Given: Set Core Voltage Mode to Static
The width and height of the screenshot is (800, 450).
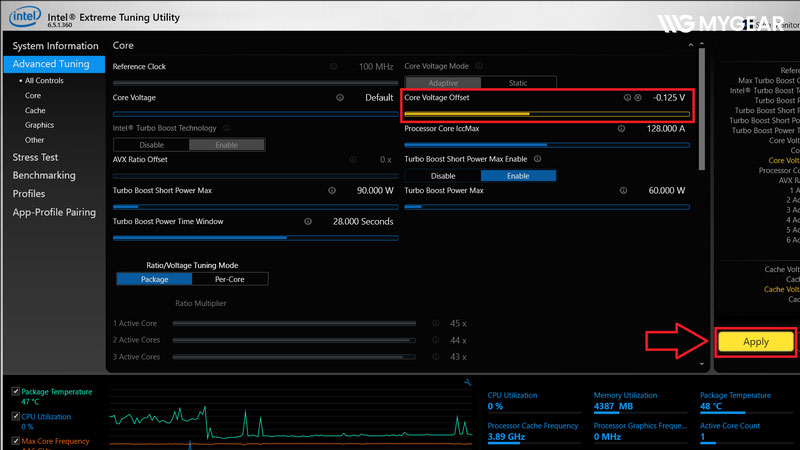Looking at the screenshot, I should (518, 83).
